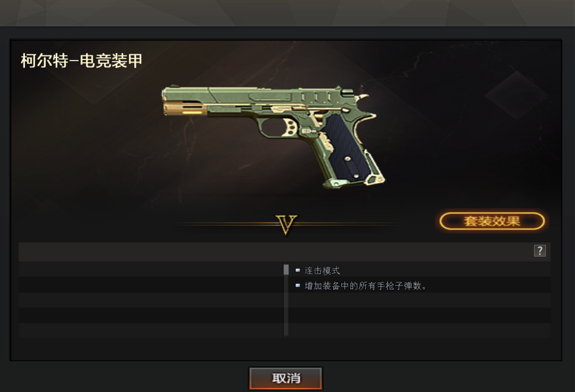Select the 增加装备中的所有手枪子弹数 entry
Screen dimensions: 575x392
365,285
